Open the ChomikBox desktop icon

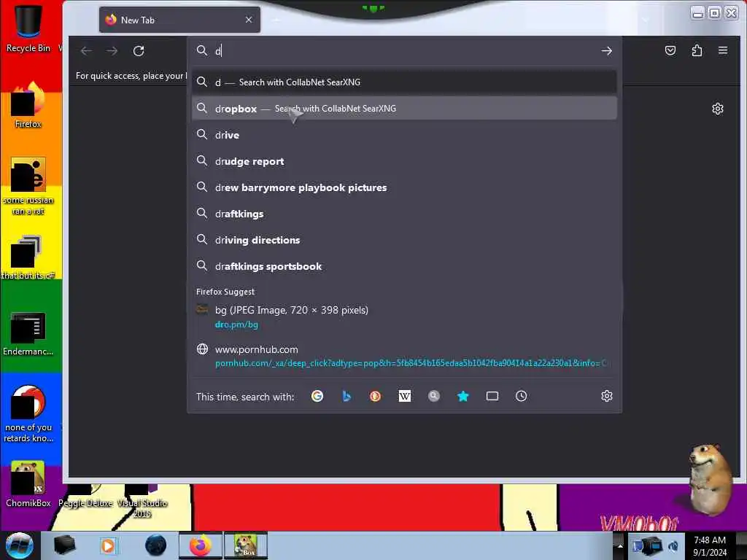[x=28, y=484]
